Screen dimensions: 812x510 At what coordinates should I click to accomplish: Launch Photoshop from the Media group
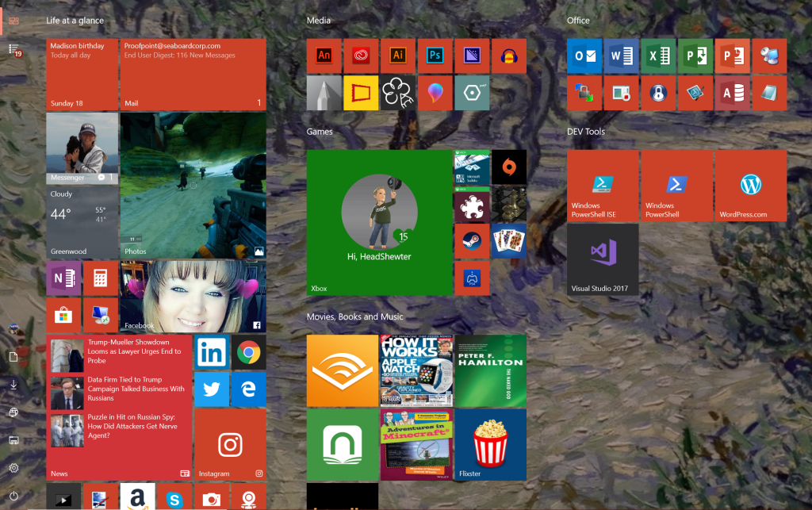435,56
